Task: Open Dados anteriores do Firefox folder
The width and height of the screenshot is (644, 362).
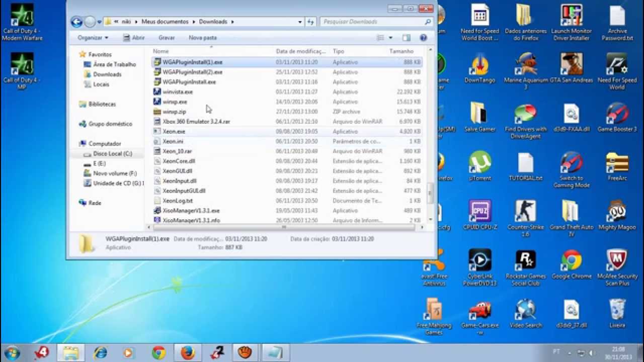Action: [x=525, y=23]
